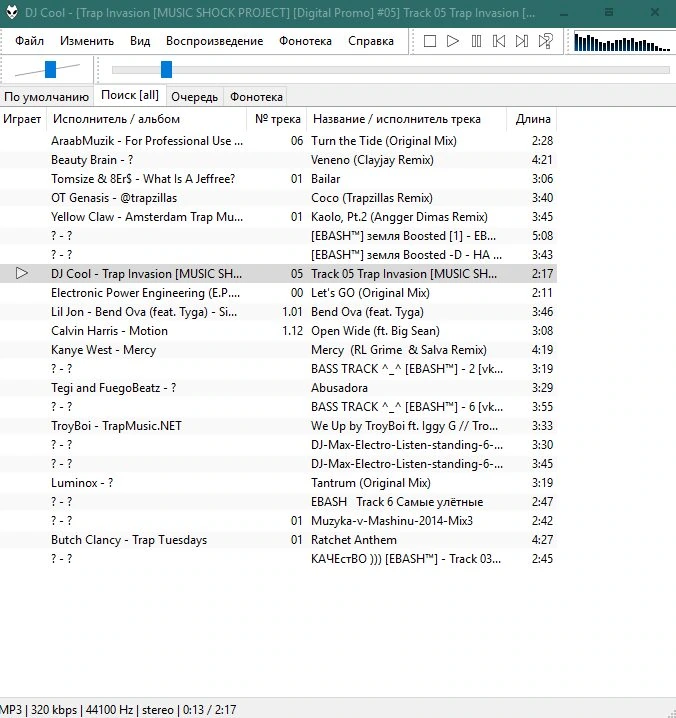Click the Stop playback button
The height and width of the screenshot is (718, 676).
point(430,41)
